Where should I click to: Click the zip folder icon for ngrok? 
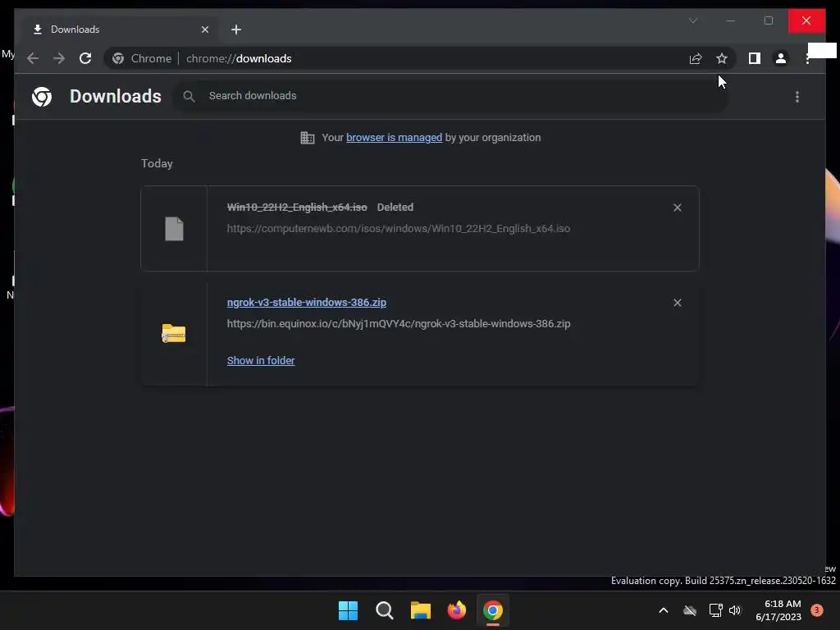[174, 333]
